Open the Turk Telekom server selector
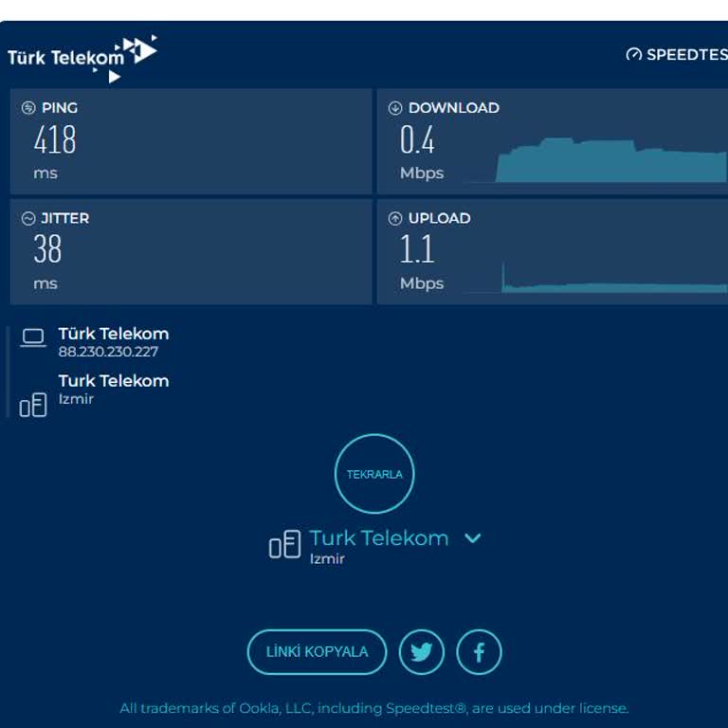The width and height of the screenshot is (728, 728). click(x=379, y=538)
